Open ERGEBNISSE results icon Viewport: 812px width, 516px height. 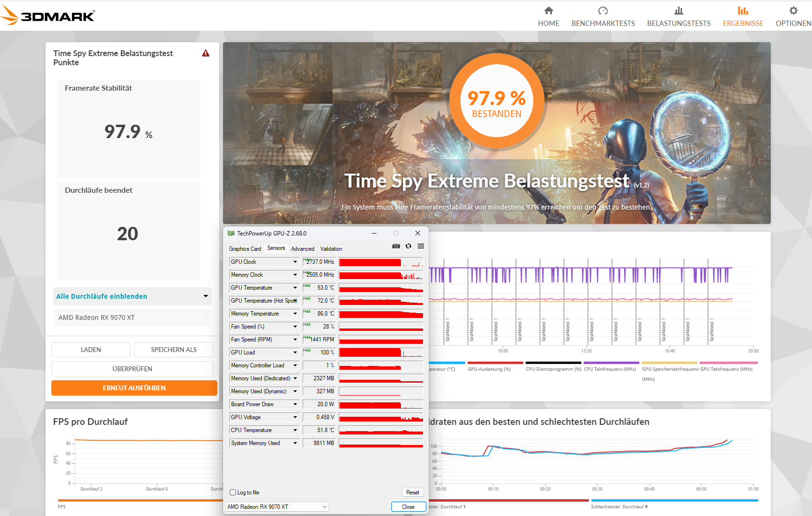click(743, 11)
